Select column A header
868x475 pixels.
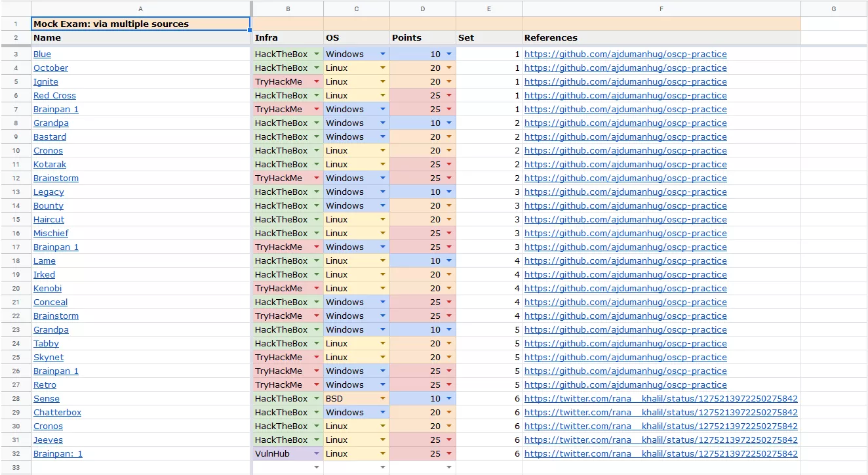[x=141, y=9]
